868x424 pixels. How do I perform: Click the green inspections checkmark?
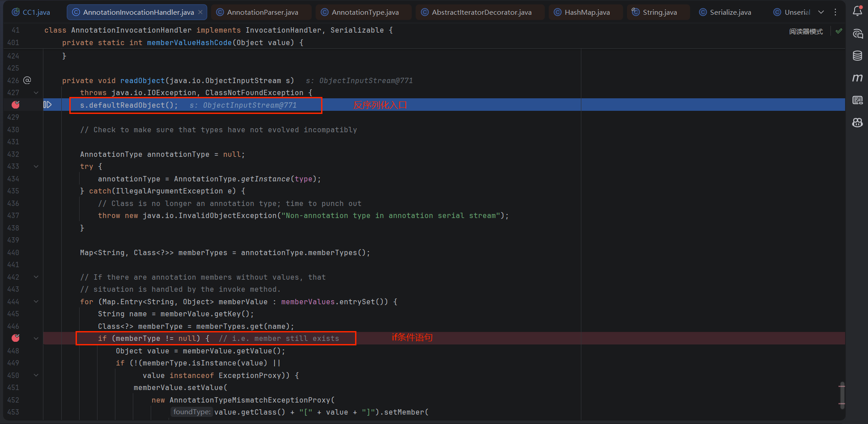pos(839,31)
